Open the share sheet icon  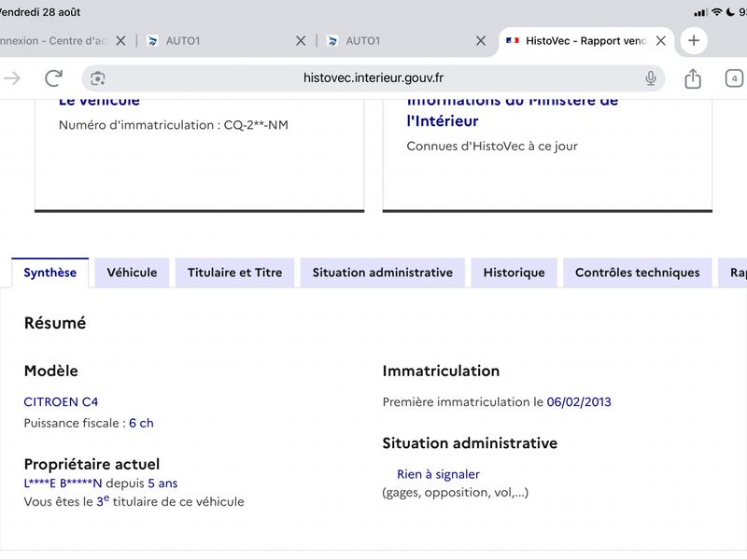click(693, 78)
